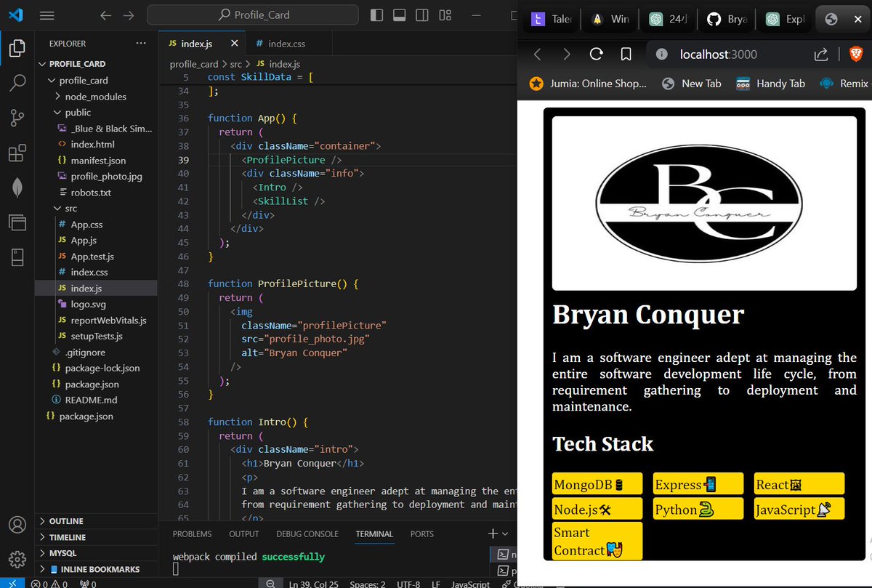Collapse the profile_card folder
The height and width of the screenshot is (588, 872).
point(84,80)
